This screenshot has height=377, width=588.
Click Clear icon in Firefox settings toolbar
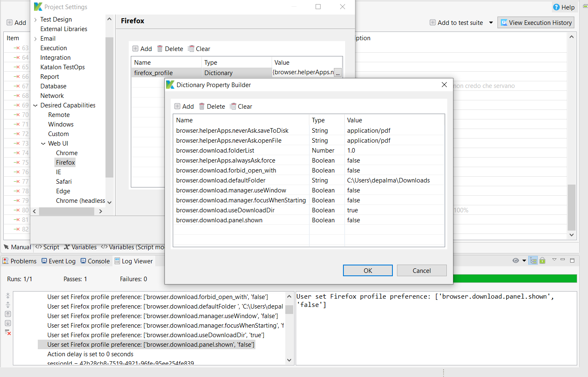[x=191, y=49]
